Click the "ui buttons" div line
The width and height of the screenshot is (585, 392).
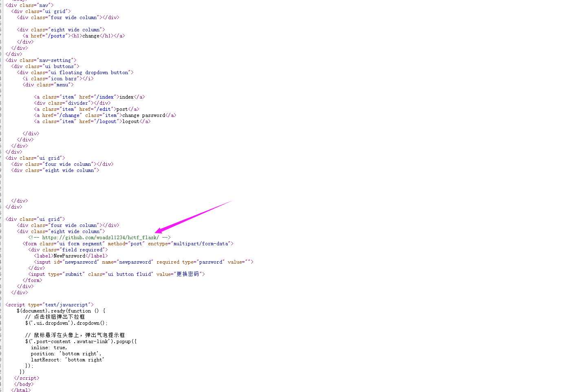pos(45,66)
